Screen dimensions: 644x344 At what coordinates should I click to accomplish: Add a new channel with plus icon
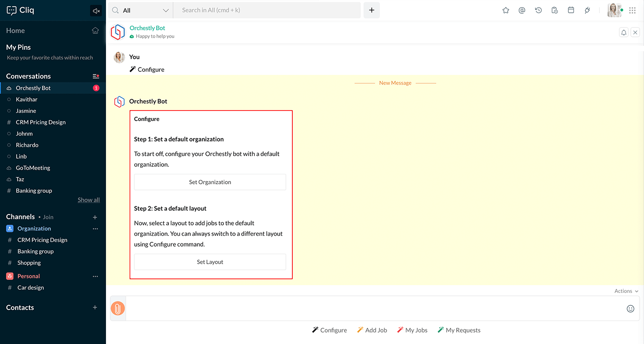(95, 217)
